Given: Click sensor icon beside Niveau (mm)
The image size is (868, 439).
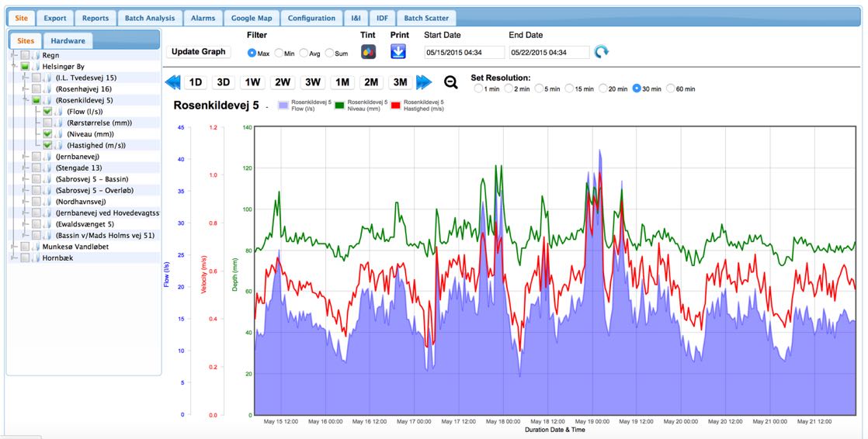Looking at the screenshot, I should click(x=59, y=134).
